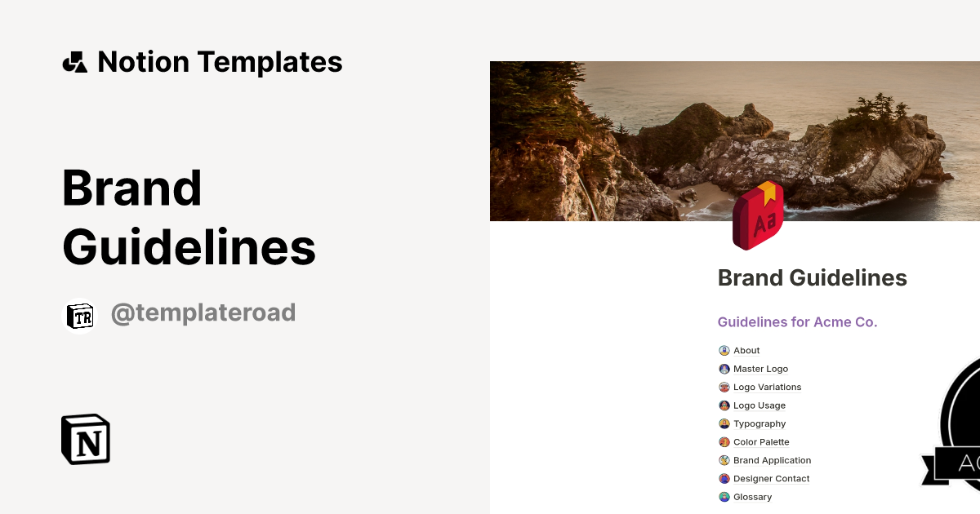The width and height of the screenshot is (980, 514).
Task: Open the Brand Application page
Action: tap(772, 460)
